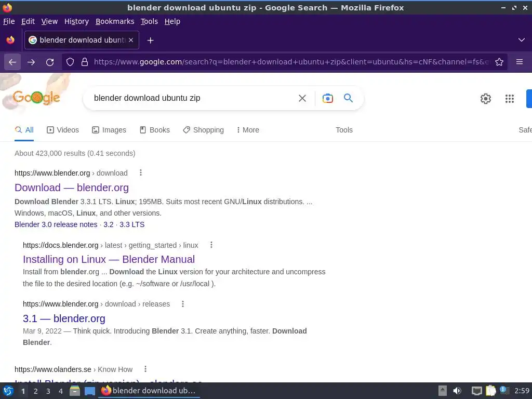Open Installing on Linux — Blender Manual

[x=109, y=259]
